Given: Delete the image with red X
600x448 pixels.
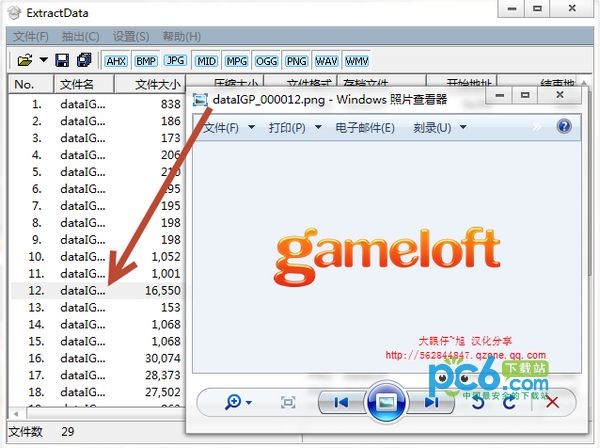Looking at the screenshot, I should (552, 402).
